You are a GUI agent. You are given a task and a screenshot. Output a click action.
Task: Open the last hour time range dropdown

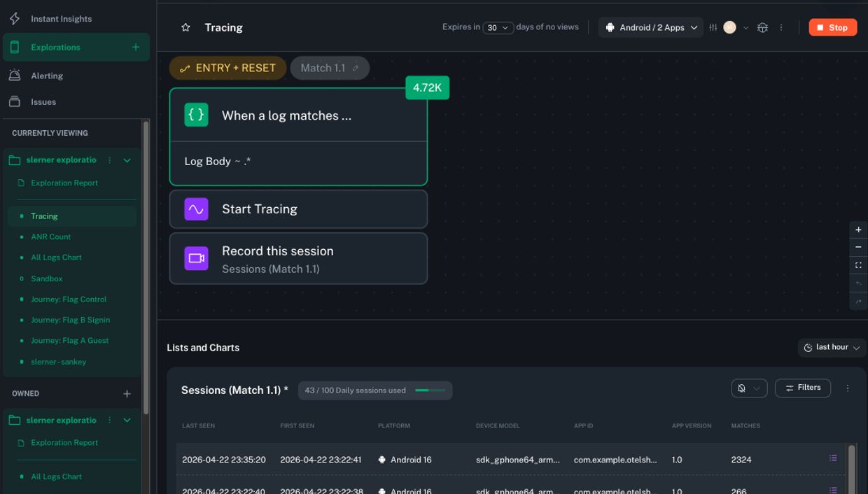coord(832,347)
